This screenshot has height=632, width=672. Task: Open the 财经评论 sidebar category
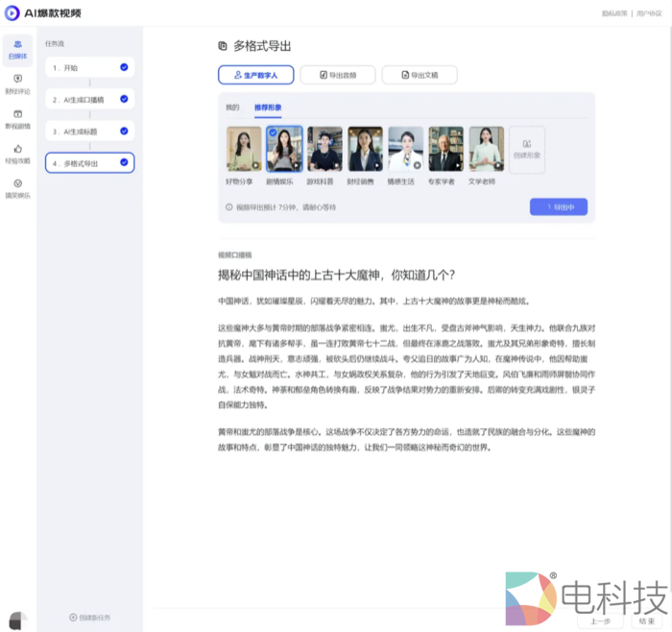point(17,84)
